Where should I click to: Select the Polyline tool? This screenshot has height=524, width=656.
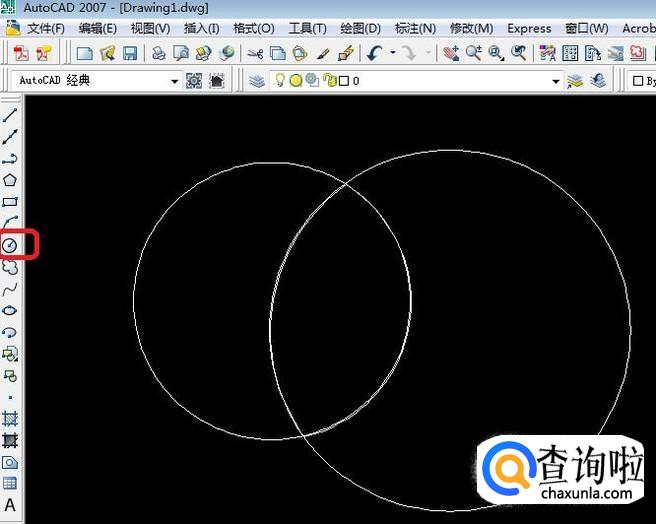coord(10,159)
